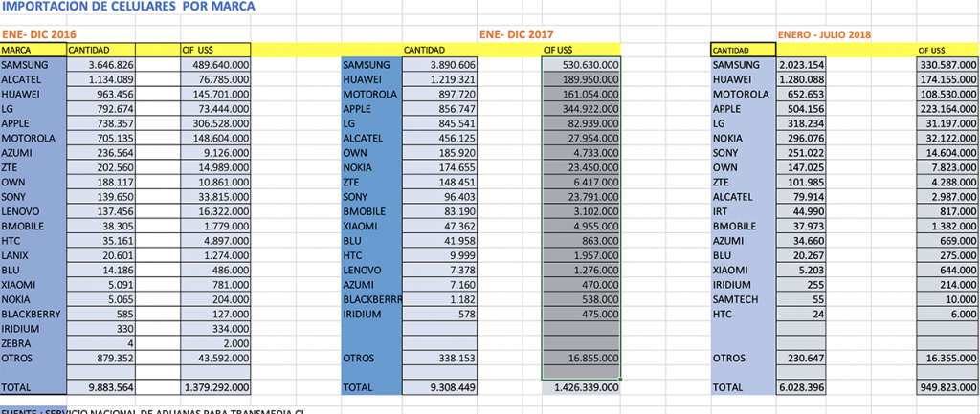Click the LANIX brand cell
This screenshot has width=980, height=414.
33,255
